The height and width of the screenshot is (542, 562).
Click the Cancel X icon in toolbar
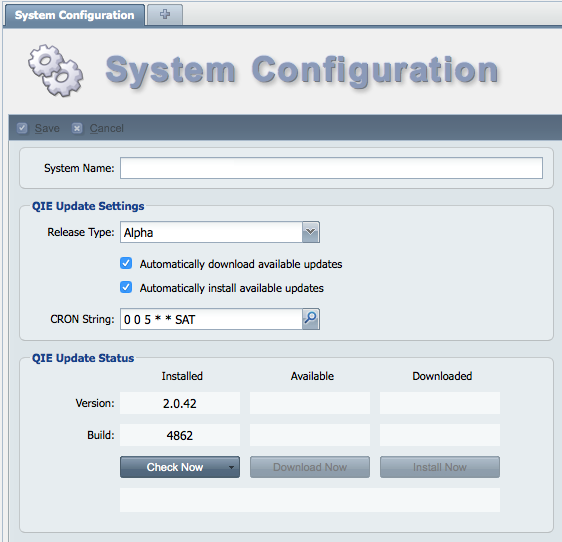click(77, 128)
